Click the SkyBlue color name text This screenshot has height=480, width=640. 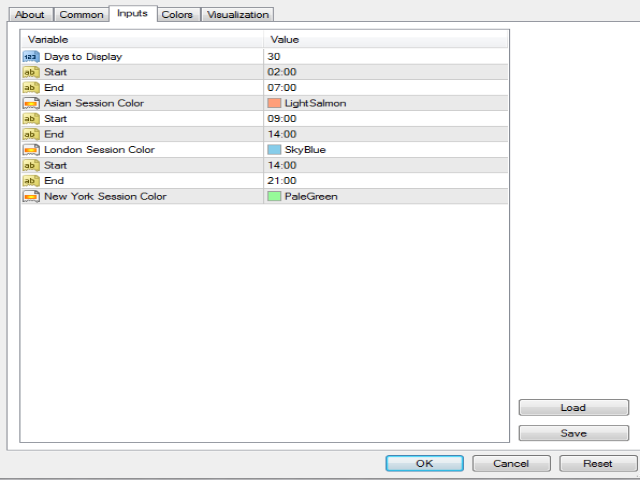pos(305,150)
